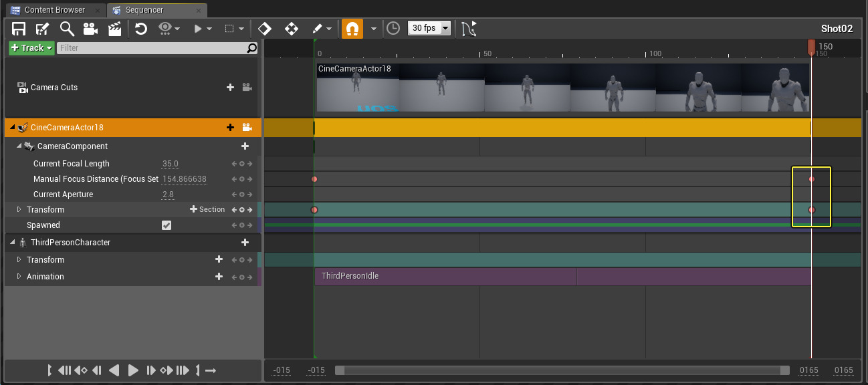The height and width of the screenshot is (385, 868).
Task: Toggle the orange magnet snapping button
Action: click(x=352, y=29)
